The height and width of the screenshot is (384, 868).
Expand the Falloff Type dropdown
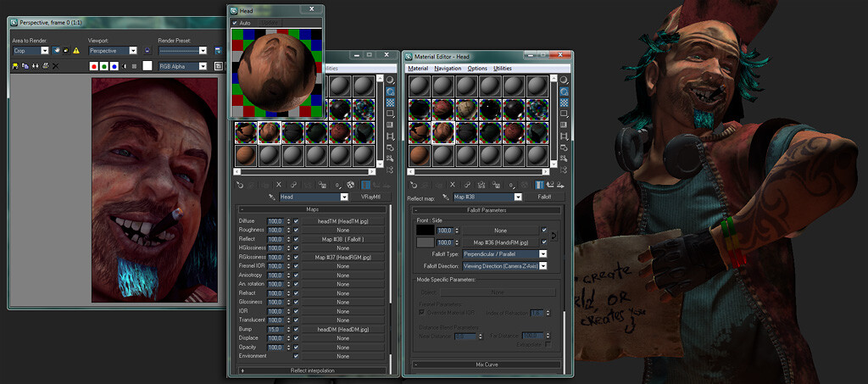(505, 254)
